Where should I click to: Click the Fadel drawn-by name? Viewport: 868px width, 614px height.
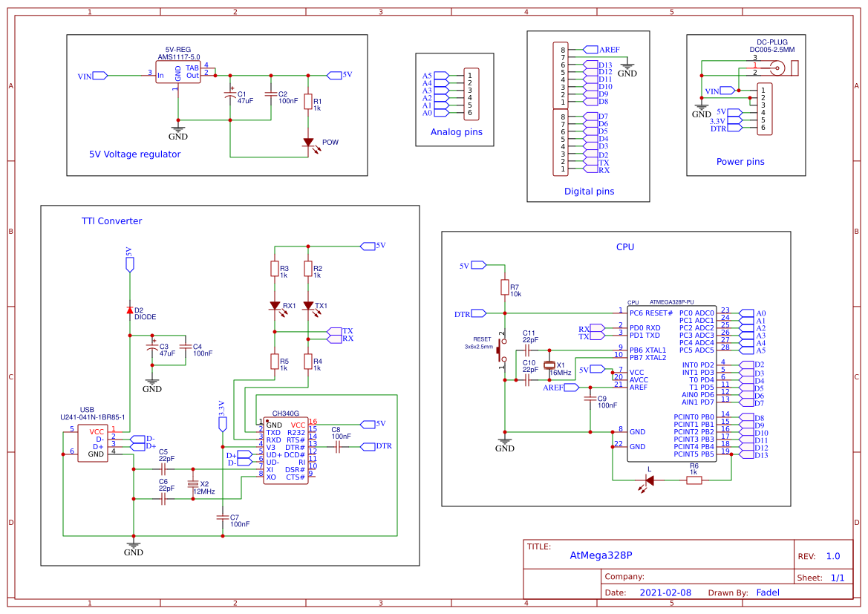(x=768, y=592)
